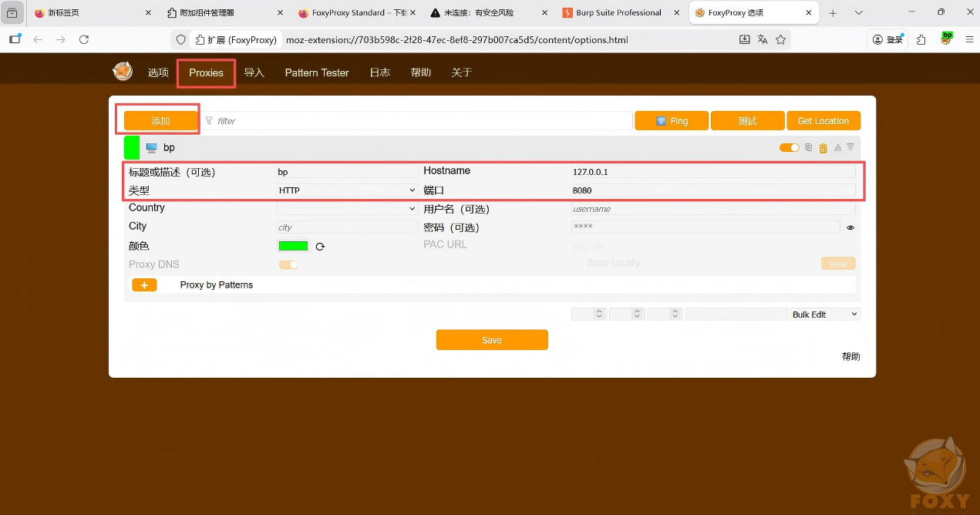The height and width of the screenshot is (515, 980).
Task: Click the bp proxy computer icon
Action: click(151, 147)
